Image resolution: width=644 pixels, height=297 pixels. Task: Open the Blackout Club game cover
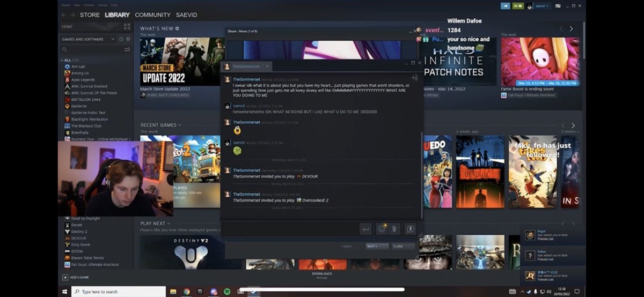480,171
